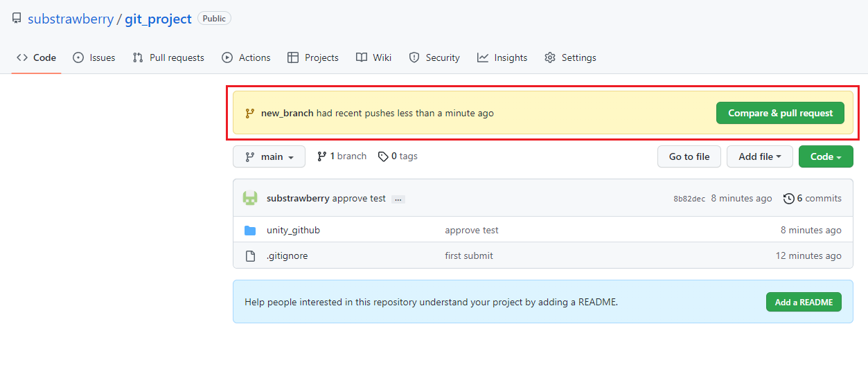Open the green Code dropdown button

(826, 156)
